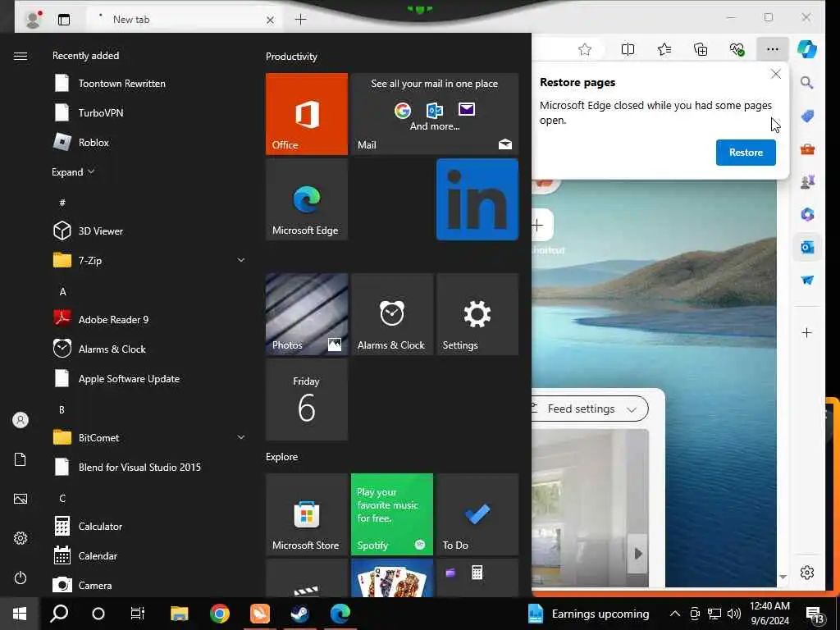Click the Productivity group title
The height and width of the screenshot is (630, 840).
click(x=291, y=57)
